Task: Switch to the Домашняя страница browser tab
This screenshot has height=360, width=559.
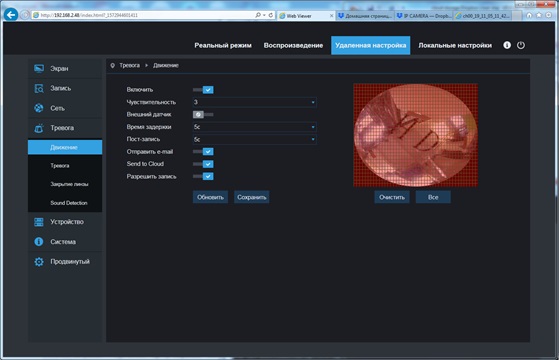Action: pyautogui.click(x=365, y=16)
